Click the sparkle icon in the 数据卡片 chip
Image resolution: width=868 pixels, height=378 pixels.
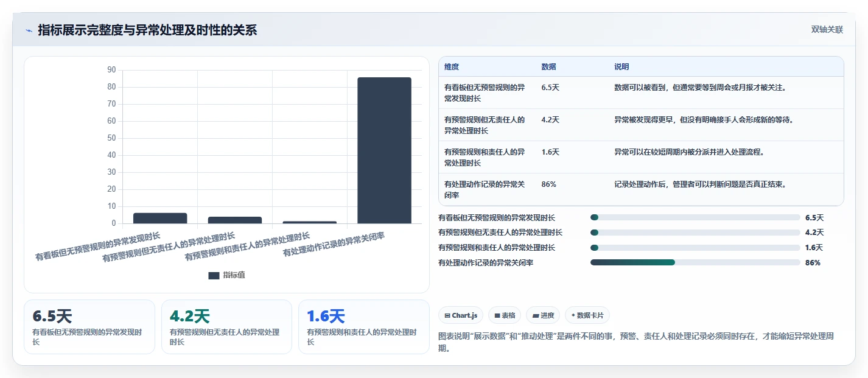[x=573, y=315]
